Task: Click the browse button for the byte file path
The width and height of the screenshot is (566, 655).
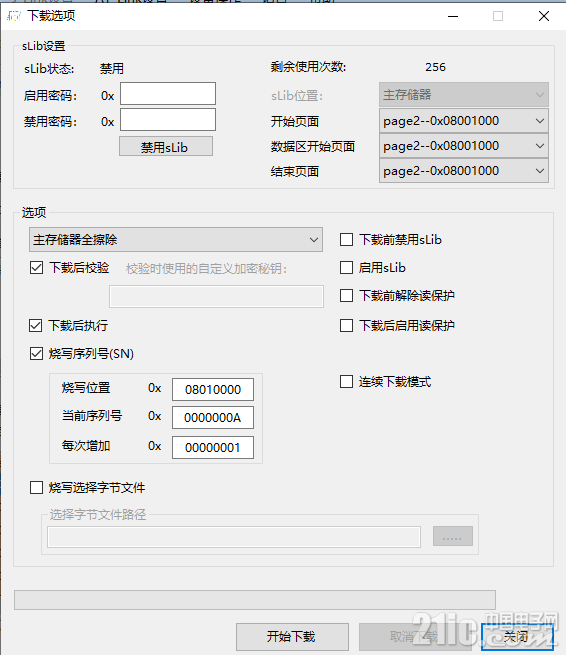Action: click(x=453, y=536)
